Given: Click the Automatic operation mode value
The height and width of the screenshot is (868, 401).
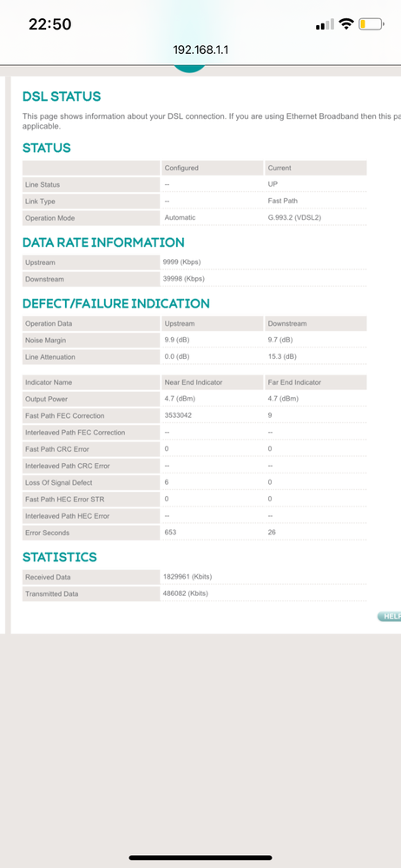Looking at the screenshot, I should tap(180, 217).
